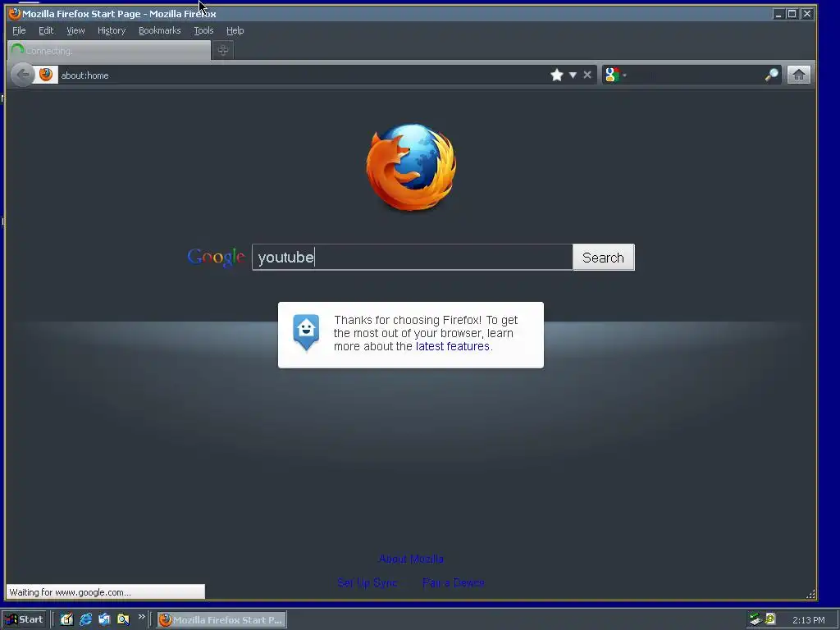The width and height of the screenshot is (840, 630).
Task: Open the File menu
Action: click(19, 30)
